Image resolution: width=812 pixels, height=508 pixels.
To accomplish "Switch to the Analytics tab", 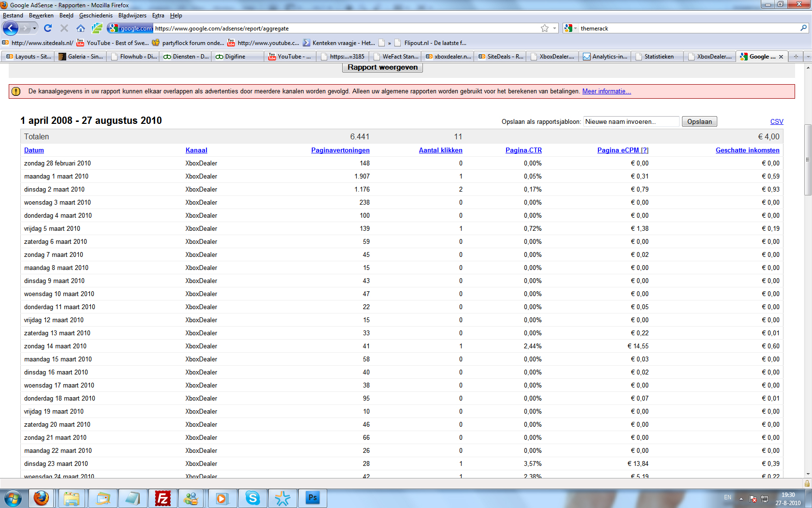I will [x=605, y=57].
